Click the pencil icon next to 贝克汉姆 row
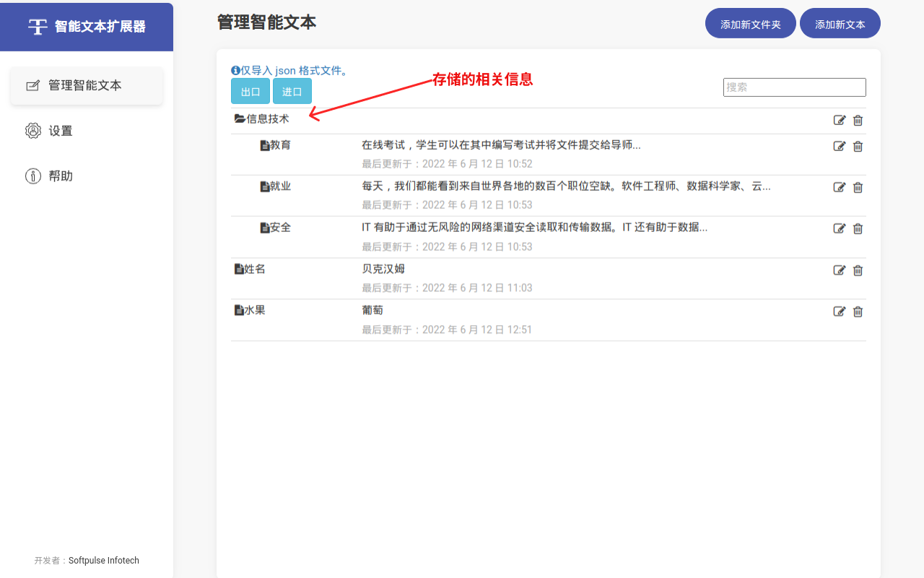 (840, 269)
